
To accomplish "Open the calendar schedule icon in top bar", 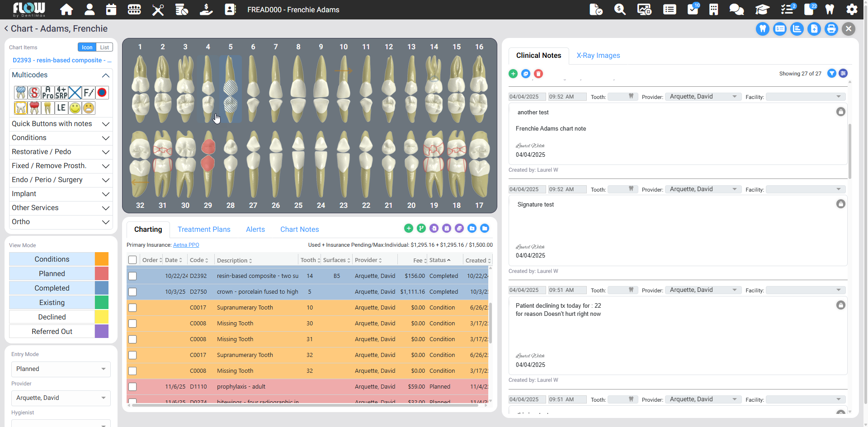I will coord(111,9).
